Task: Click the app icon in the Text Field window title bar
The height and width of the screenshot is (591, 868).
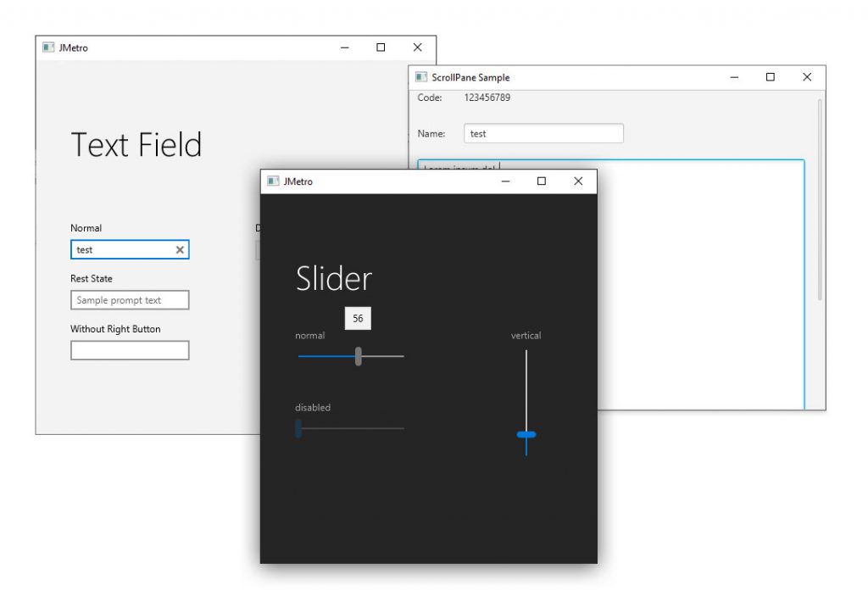Action: point(48,47)
